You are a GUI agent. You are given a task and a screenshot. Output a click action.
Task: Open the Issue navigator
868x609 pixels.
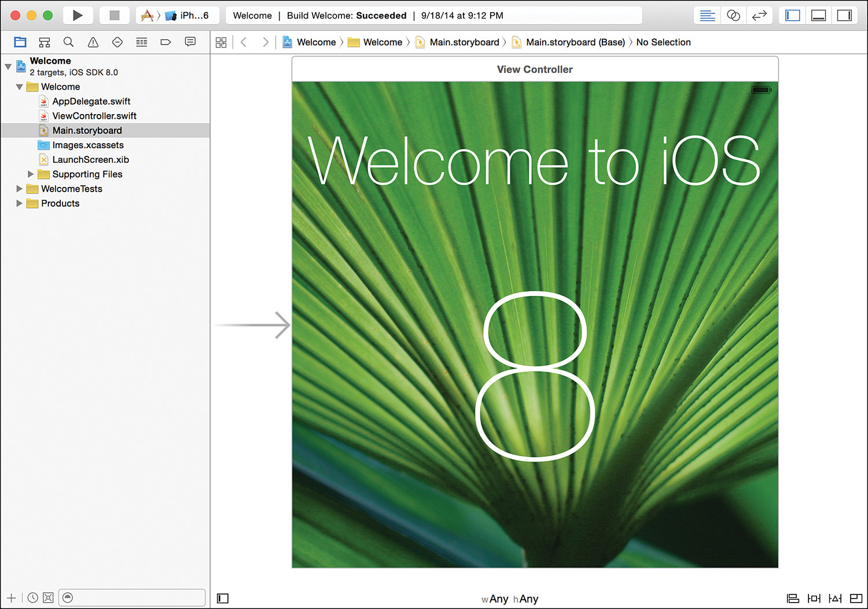tap(93, 42)
